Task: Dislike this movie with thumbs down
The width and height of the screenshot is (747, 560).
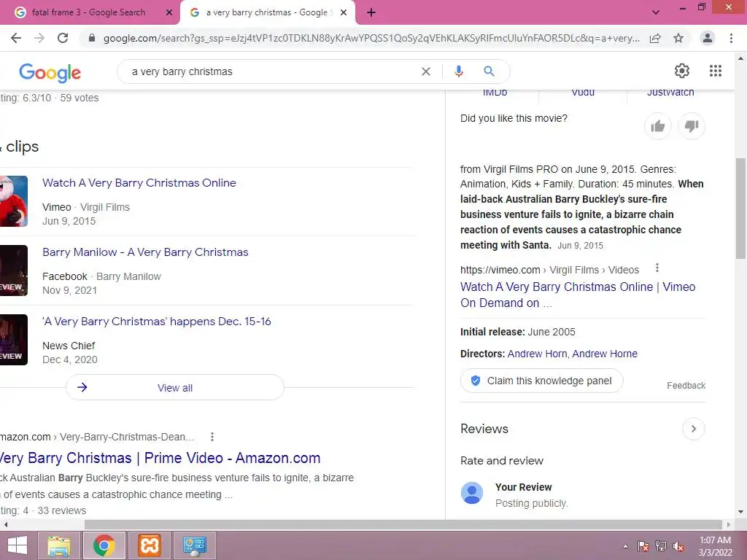Action: (692, 126)
